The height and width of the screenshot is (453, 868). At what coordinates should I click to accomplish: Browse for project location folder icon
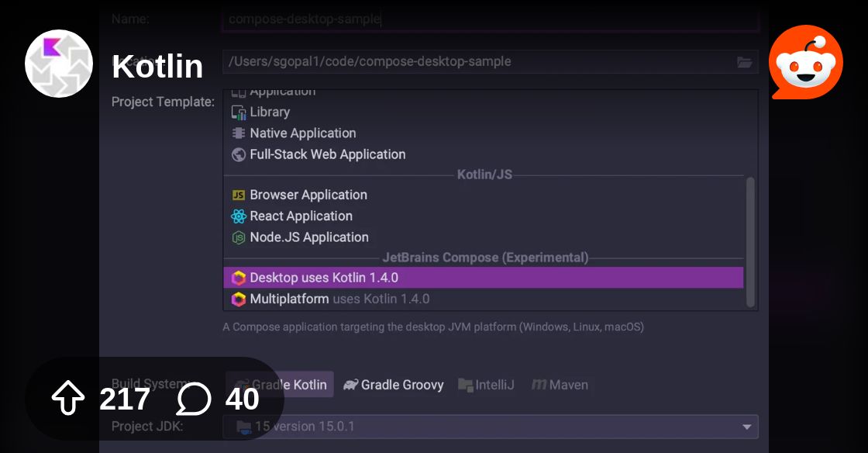pos(745,62)
